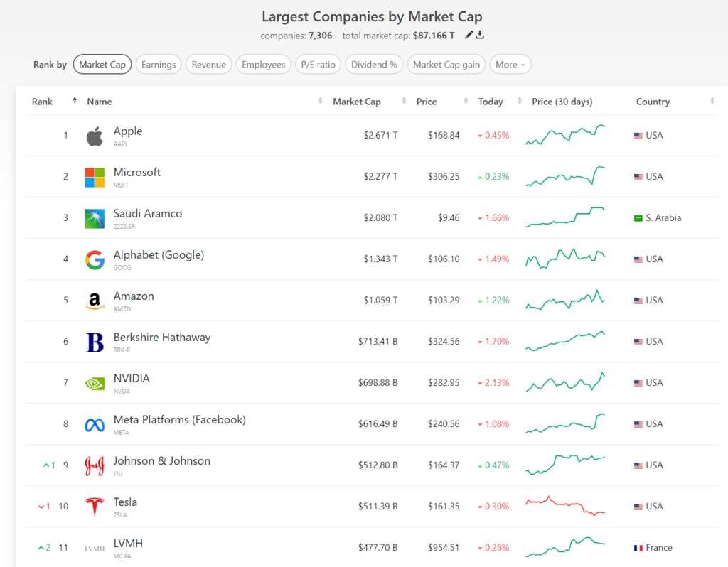Open the Alphabet (Google) link
This screenshot has width=728, height=567.
pyautogui.click(x=159, y=255)
